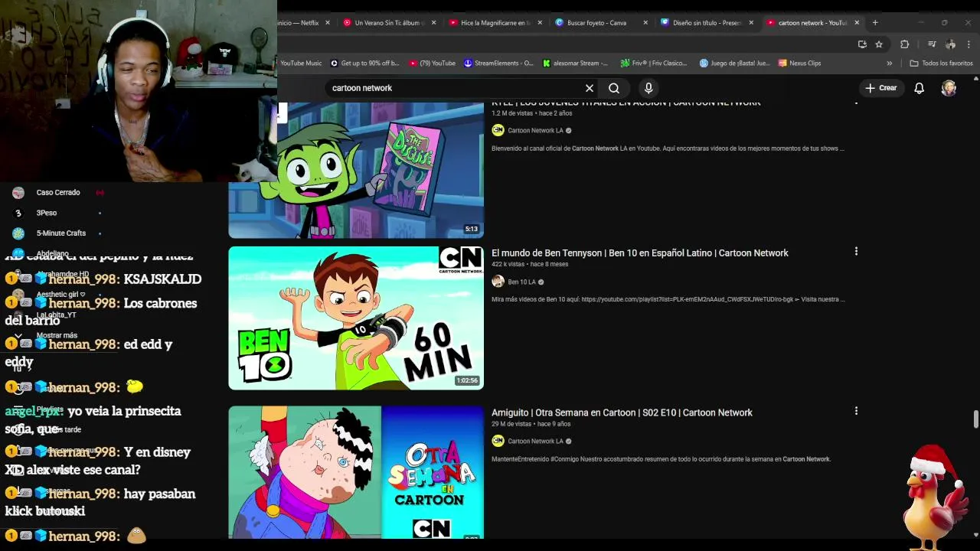The image size is (980, 551).
Task: Open Get up to 90% off bookmark
Action: pos(364,64)
